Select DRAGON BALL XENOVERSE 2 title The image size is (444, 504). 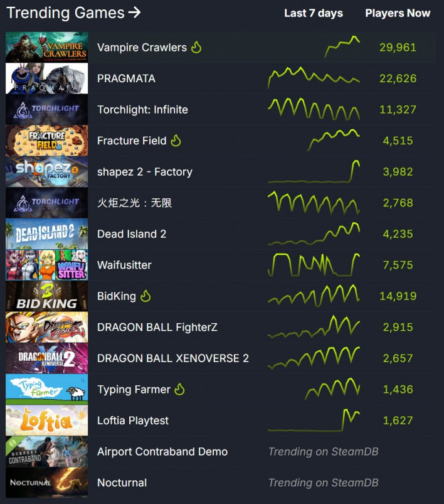pos(173,358)
